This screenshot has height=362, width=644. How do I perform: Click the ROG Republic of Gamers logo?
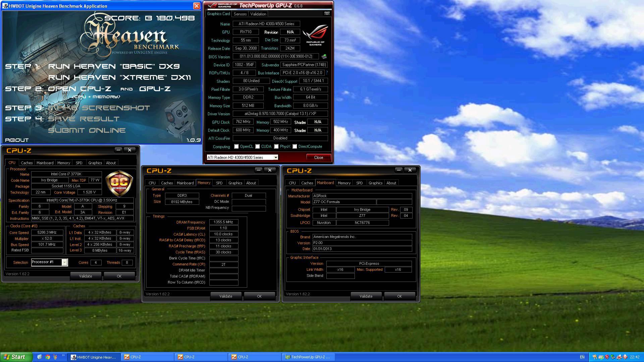[x=315, y=35]
